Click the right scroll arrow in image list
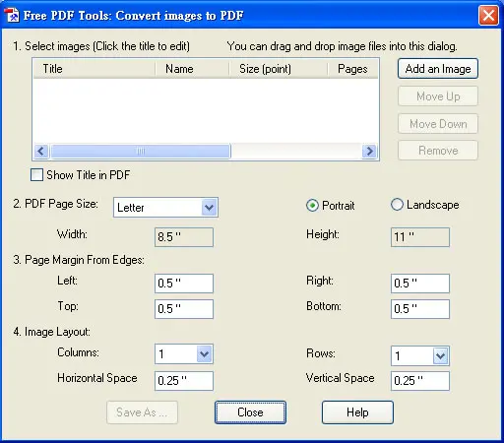The image size is (504, 443). [x=369, y=152]
